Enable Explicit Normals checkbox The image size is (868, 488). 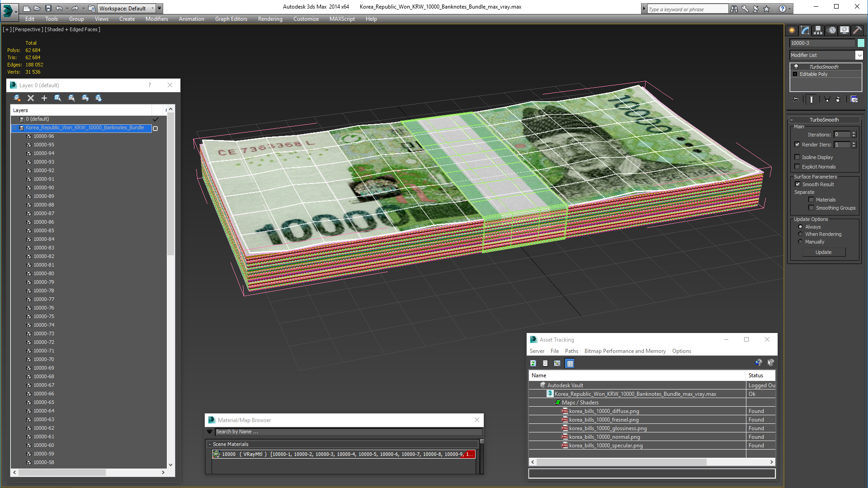coord(797,167)
